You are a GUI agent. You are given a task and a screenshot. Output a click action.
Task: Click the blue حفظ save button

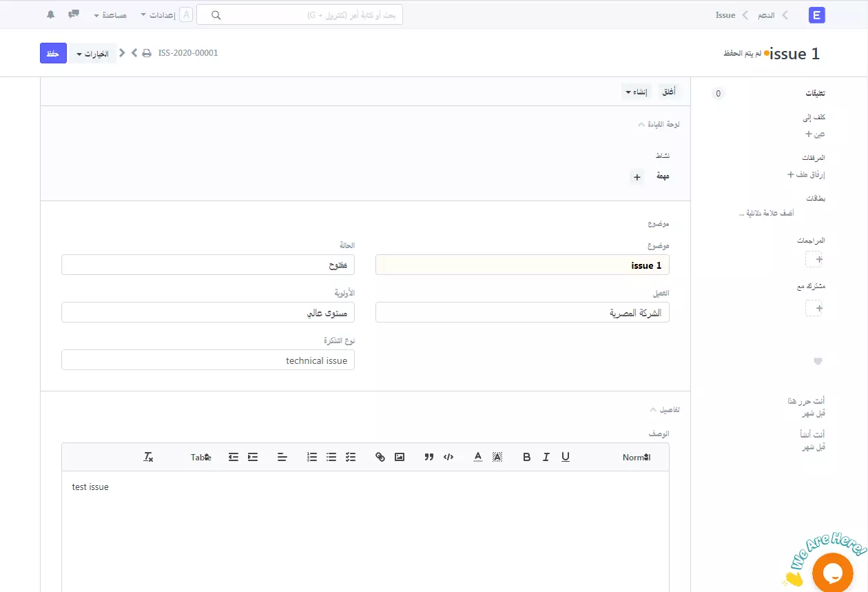tap(53, 53)
